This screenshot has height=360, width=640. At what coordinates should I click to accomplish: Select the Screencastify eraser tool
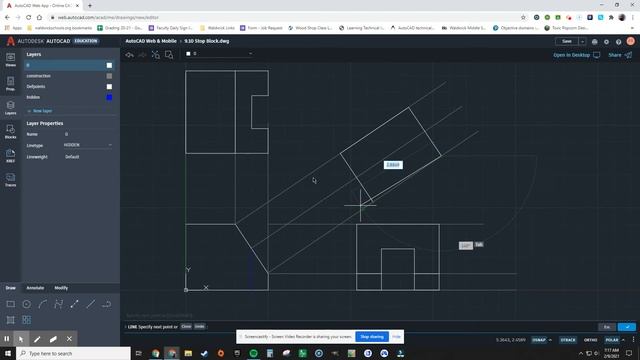pos(53,339)
